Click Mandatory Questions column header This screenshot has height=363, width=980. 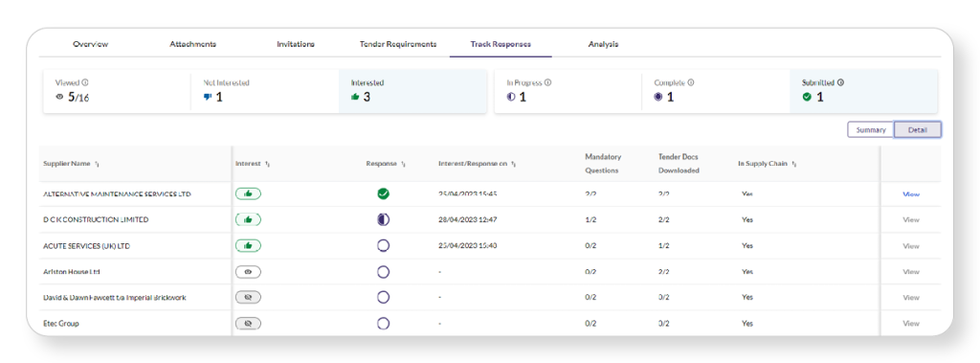tap(603, 164)
